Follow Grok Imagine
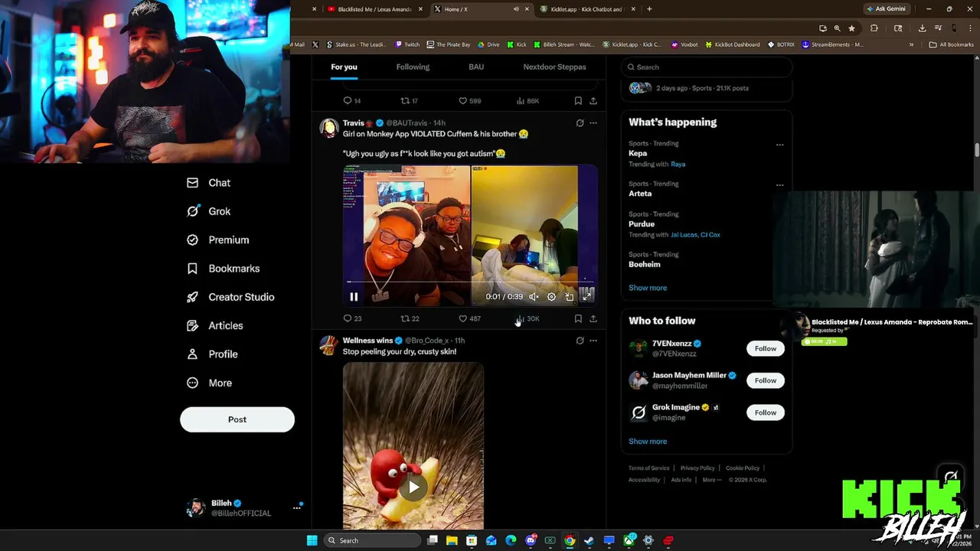 click(x=766, y=412)
